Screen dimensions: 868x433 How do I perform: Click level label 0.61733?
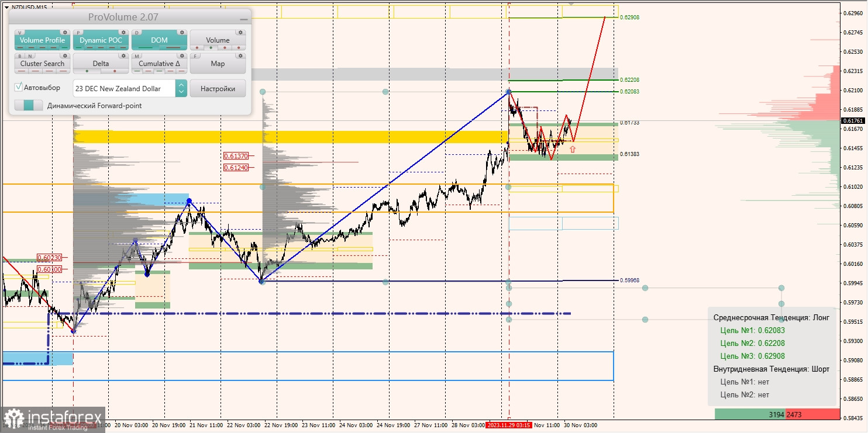tap(629, 123)
